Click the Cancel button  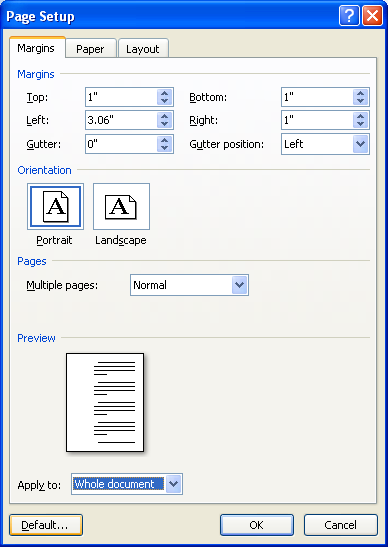tap(341, 525)
